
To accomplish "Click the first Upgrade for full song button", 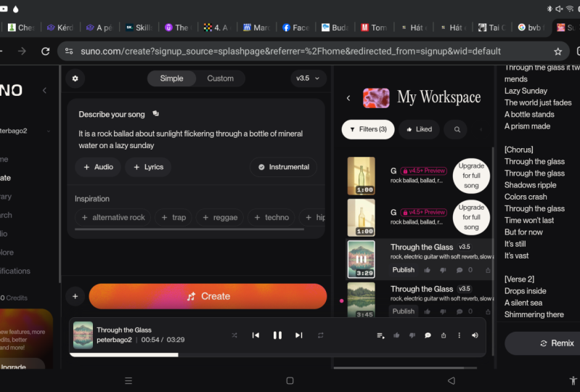I will coord(471,176).
